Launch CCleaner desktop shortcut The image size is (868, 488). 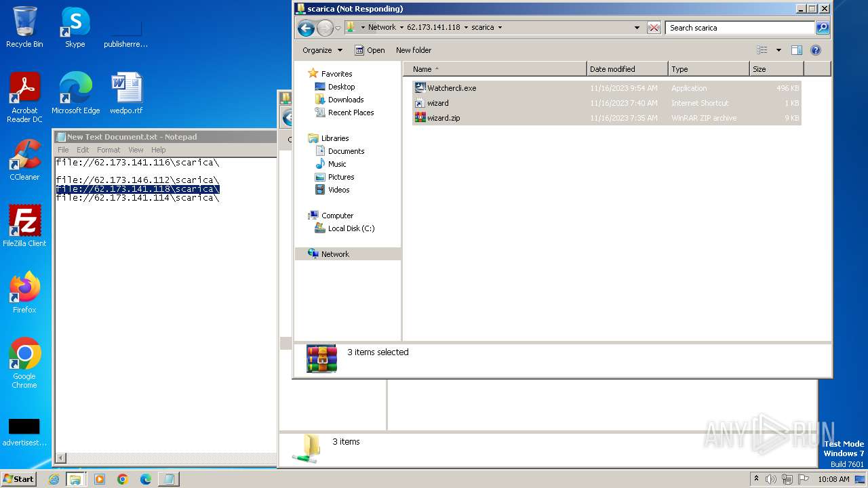(24, 159)
